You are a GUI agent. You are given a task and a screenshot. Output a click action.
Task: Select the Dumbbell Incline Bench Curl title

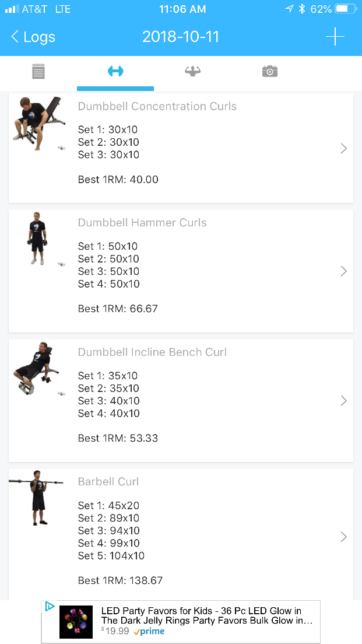152,352
